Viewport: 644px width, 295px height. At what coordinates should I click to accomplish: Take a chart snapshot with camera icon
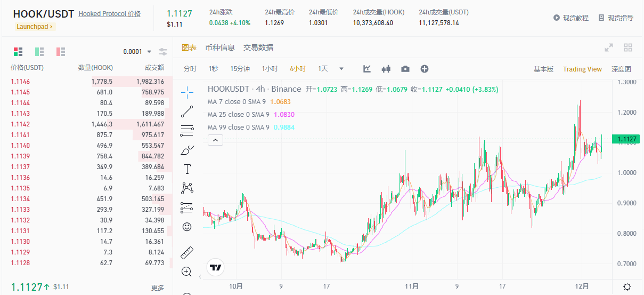pyautogui.click(x=405, y=69)
